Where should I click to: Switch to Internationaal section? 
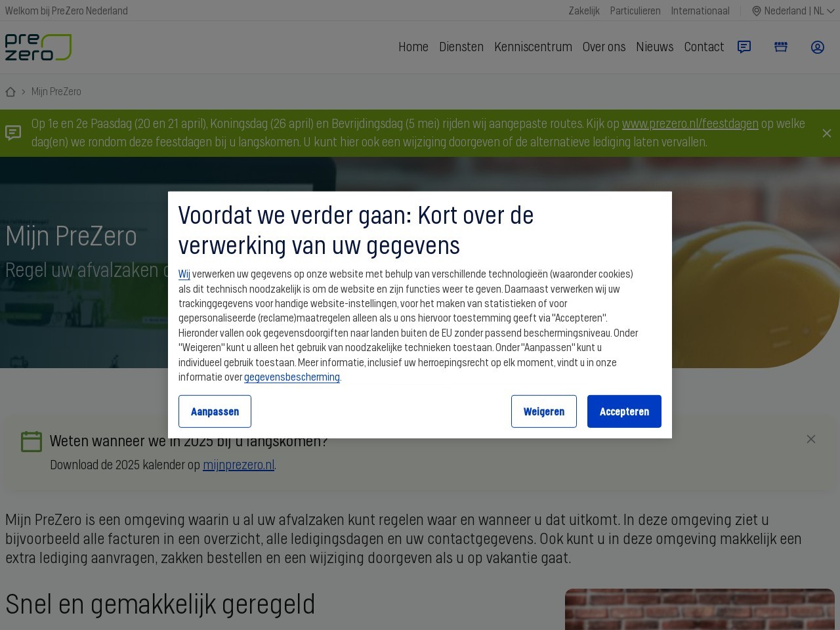coord(700,11)
